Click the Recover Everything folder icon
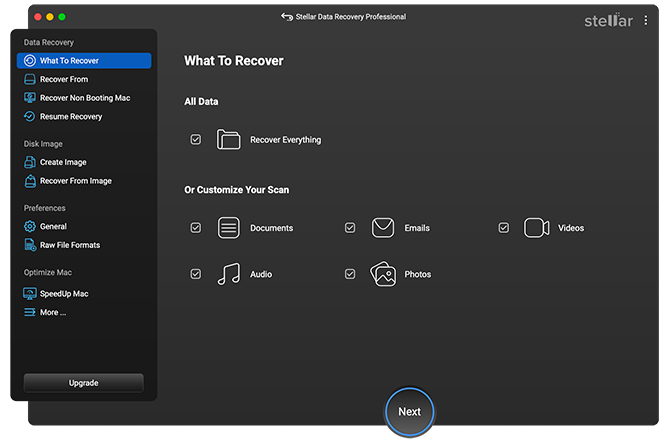This screenshot has width=668, height=443. click(229, 140)
